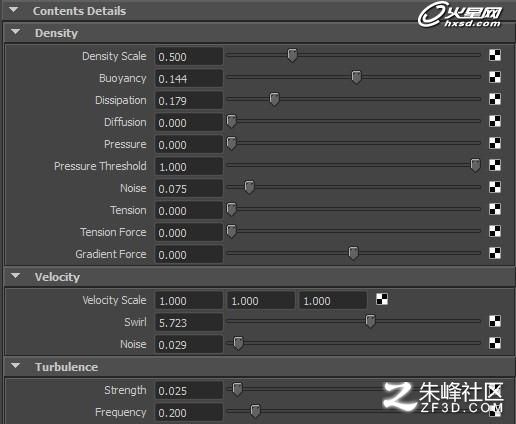Collapse the Turbulence section
Image resolution: width=516 pixels, height=424 pixels.
(x=15, y=366)
